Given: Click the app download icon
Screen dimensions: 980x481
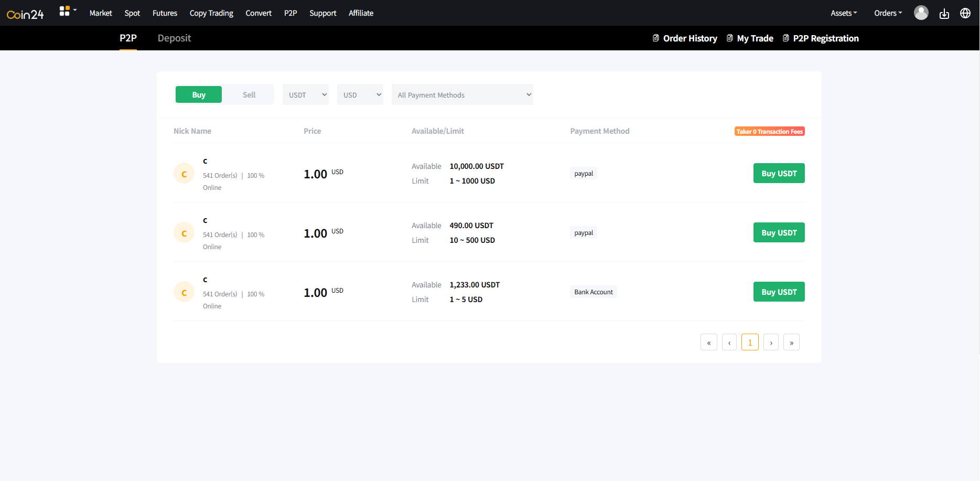Looking at the screenshot, I should 944,13.
